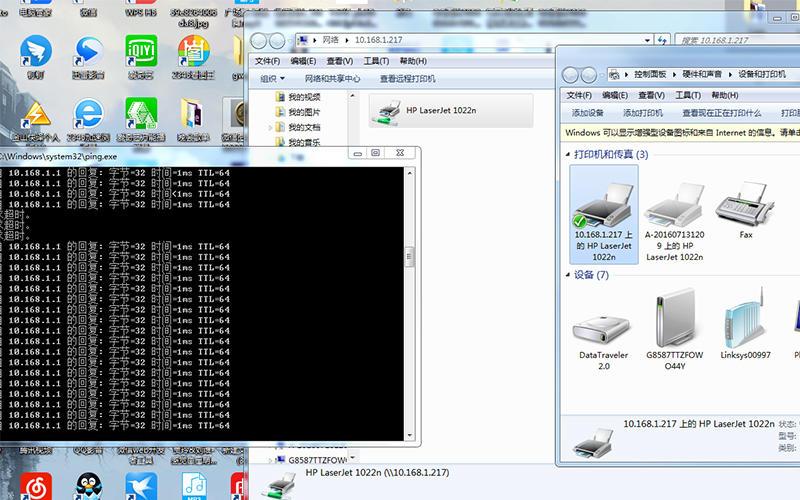Click 控制面板 in Devices window breadcrumb
The width and height of the screenshot is (800, 500).
[650, 74]
